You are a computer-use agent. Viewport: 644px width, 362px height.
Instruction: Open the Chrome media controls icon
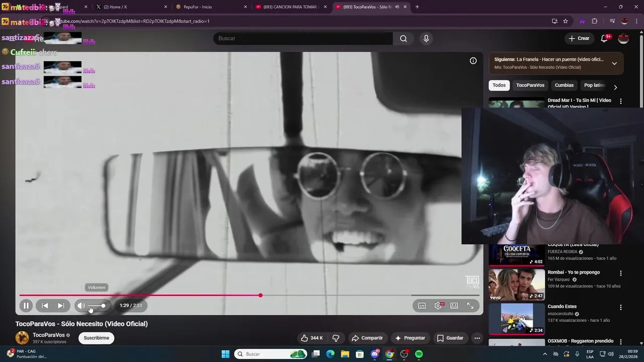[x=612, y=21]
